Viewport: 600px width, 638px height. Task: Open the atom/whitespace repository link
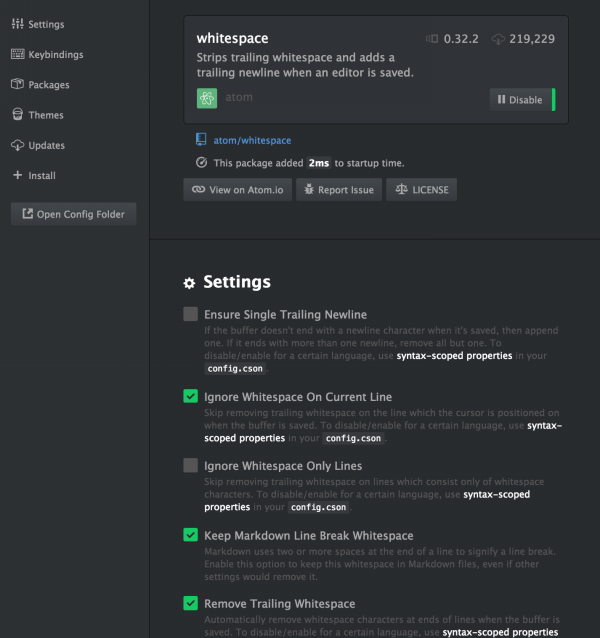coord(252,141)
